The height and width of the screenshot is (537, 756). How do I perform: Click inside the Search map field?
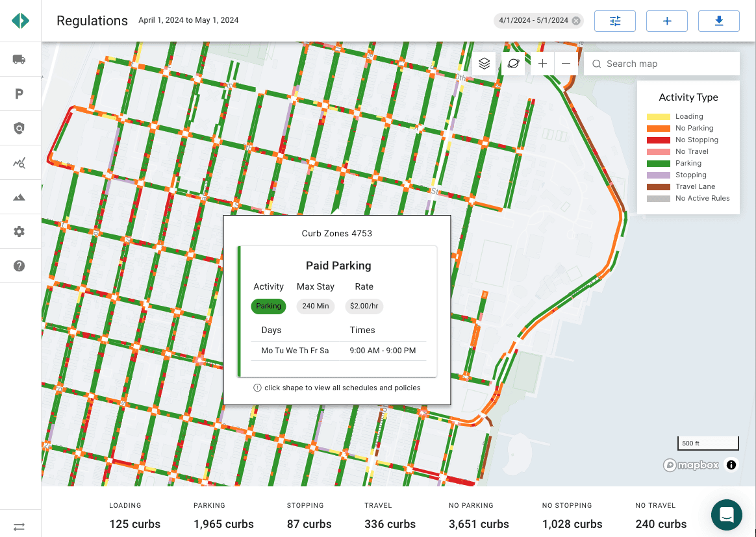[x=661, y=64]
